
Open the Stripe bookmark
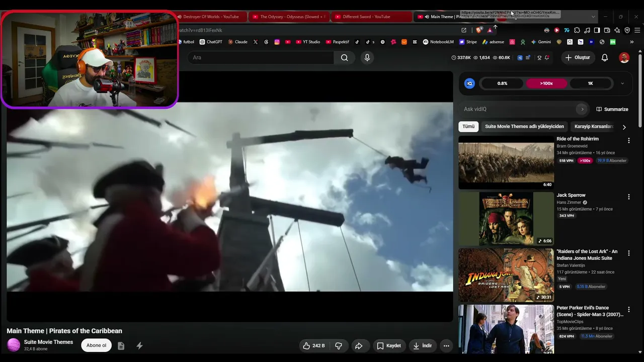[x=467, y=42]
